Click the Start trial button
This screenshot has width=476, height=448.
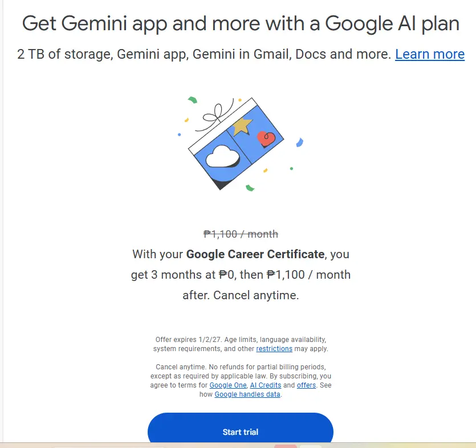(x=241, y=428)
